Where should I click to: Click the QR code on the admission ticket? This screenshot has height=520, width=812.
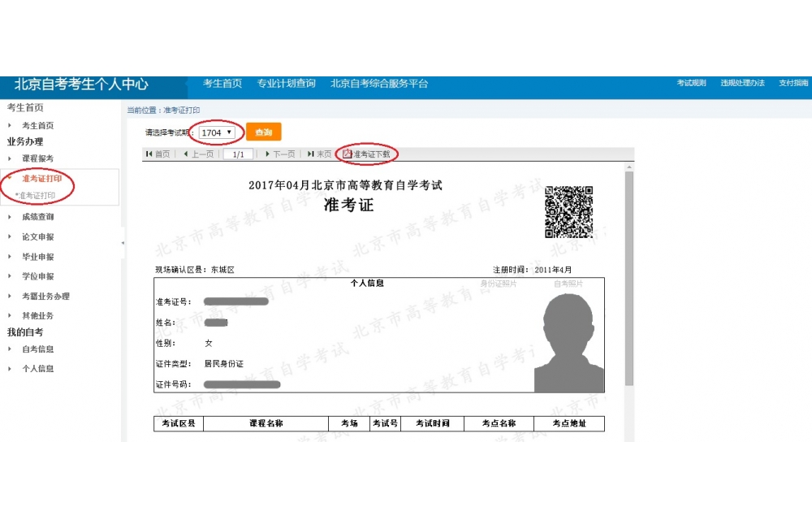point(568,211)
